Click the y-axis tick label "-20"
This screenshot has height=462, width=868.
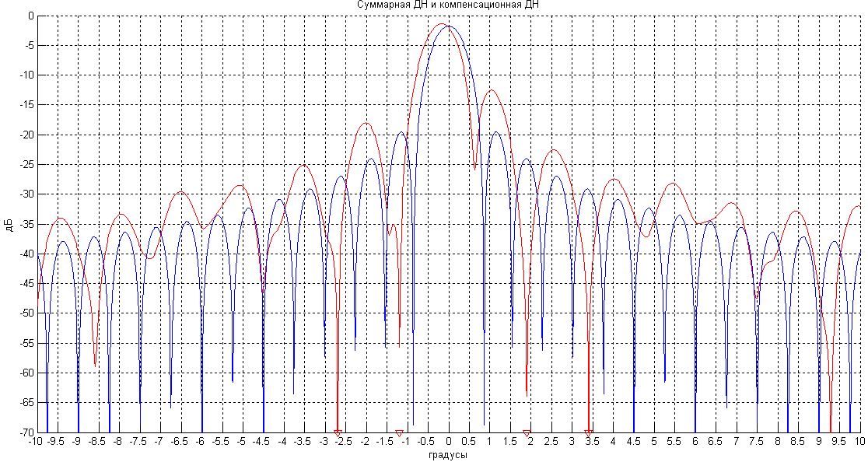[27, 135]
